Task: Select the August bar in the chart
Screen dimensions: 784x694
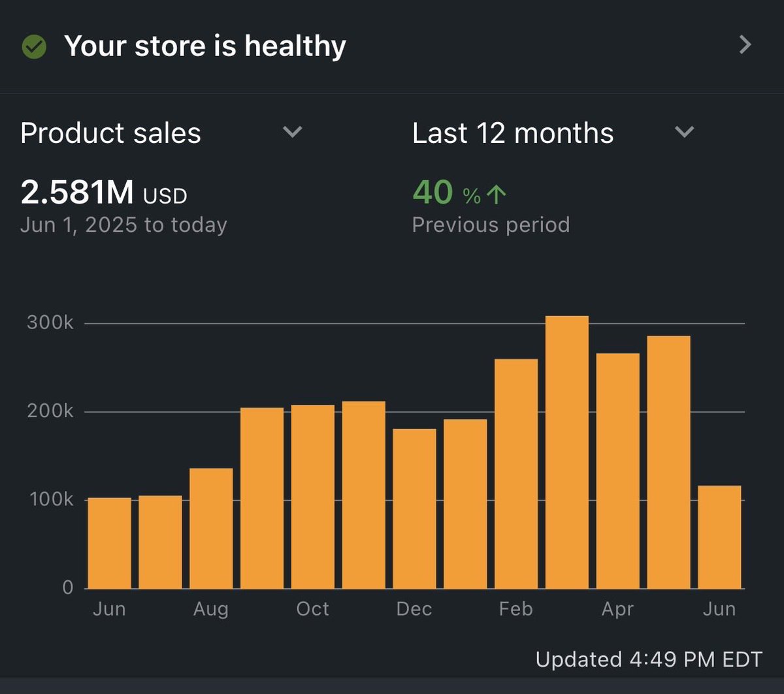Action: pyautogui.click(x=211, y=529)
